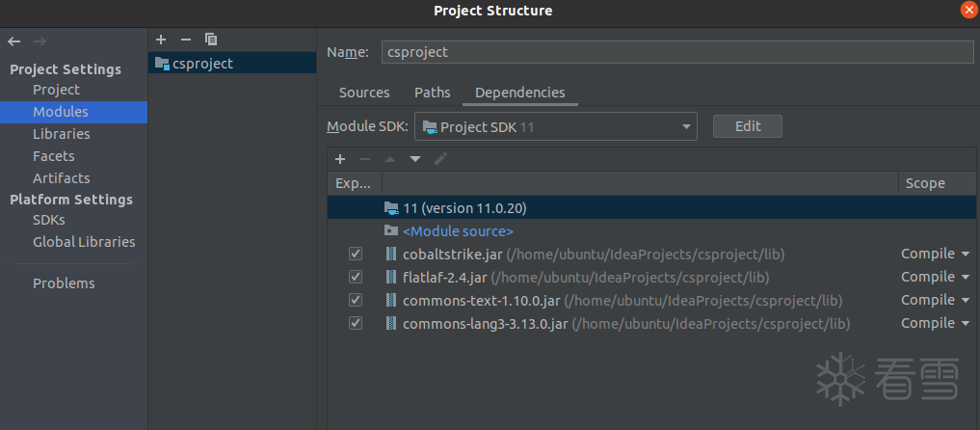Remove the selected module with the minus icon
980x430 pixels.
click(185, 40)
